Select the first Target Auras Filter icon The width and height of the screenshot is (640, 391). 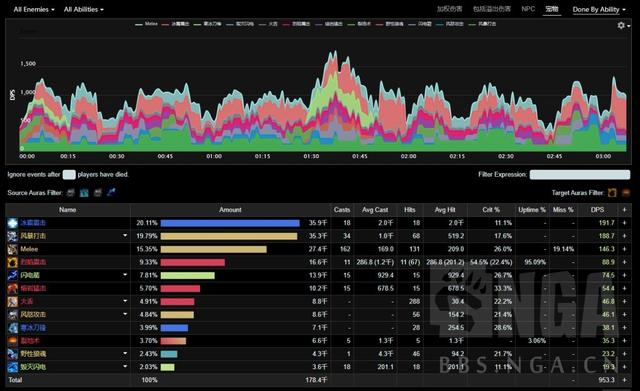(612, 193)
